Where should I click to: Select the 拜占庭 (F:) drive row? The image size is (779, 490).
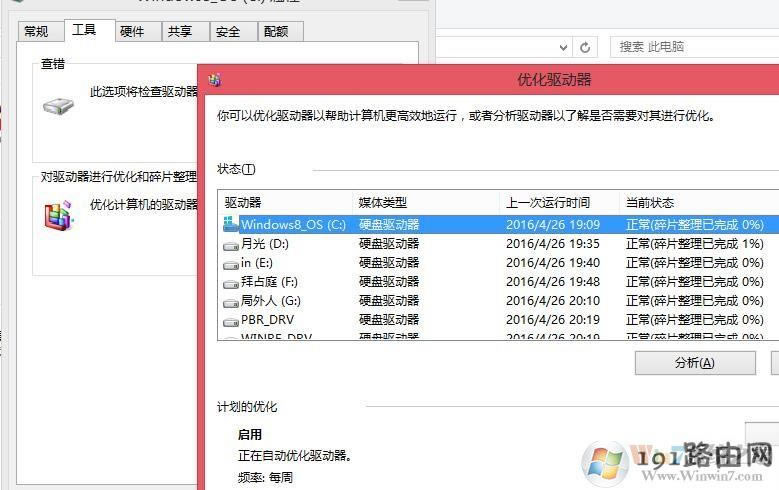coord(499,282)
